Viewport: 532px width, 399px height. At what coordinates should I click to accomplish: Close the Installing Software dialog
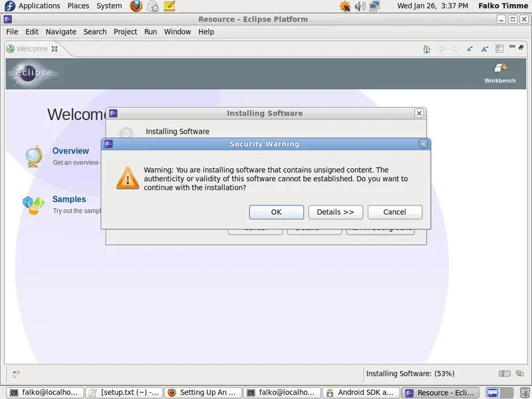coord(419,113)
